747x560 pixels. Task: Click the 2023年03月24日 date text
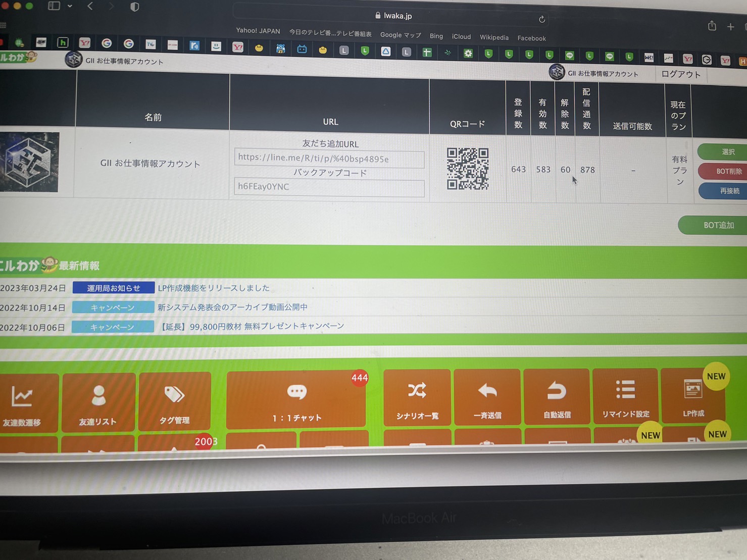(33, 288)
